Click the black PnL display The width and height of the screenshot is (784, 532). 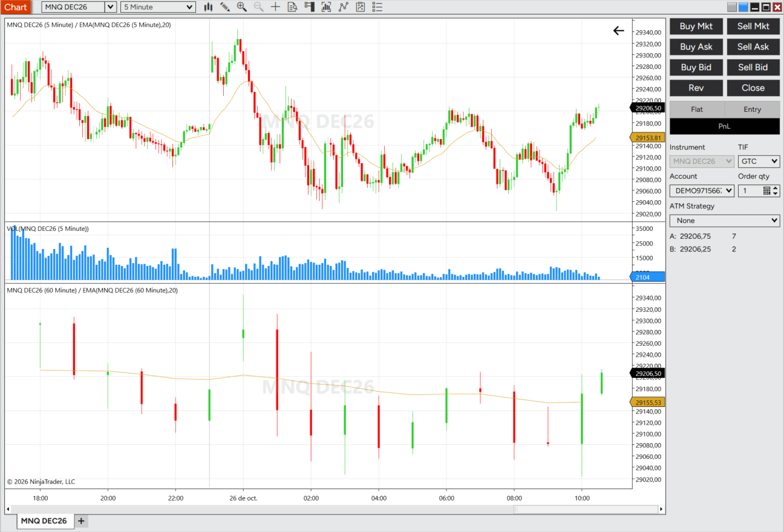point(725,126)
